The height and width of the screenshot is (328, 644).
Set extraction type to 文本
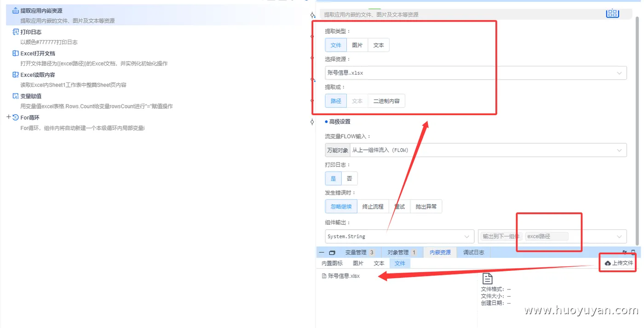point(379,45)
